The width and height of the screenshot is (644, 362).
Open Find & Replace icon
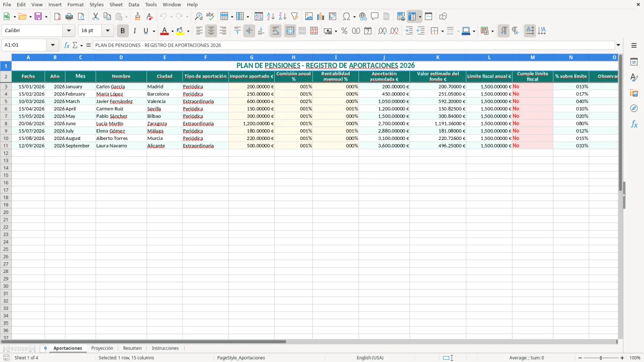click(x=199, y=17)
